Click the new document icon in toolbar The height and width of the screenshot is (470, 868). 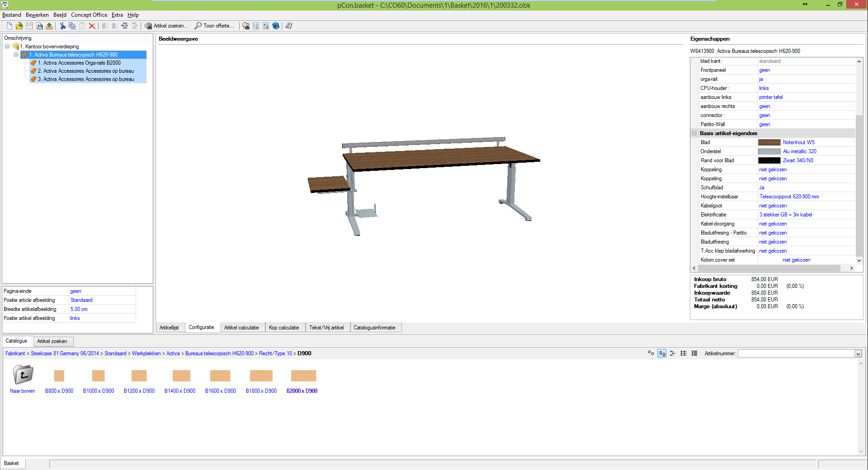9,26
